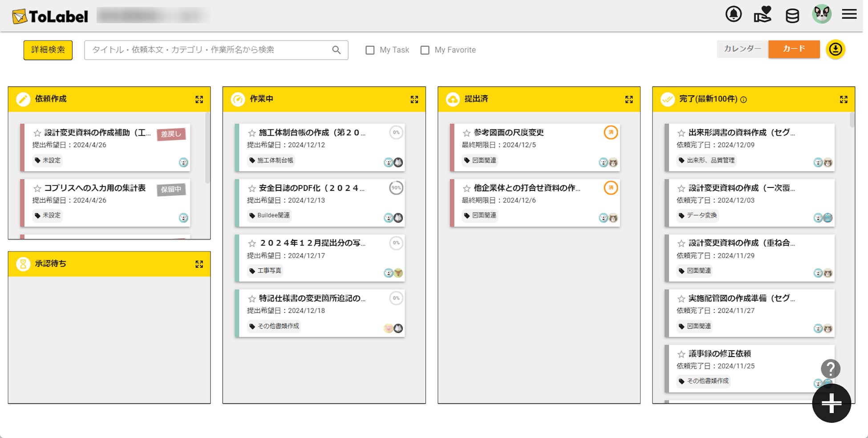
Task: Click the upload cloud icon in 提出済 header
Action: pos(453,99)
